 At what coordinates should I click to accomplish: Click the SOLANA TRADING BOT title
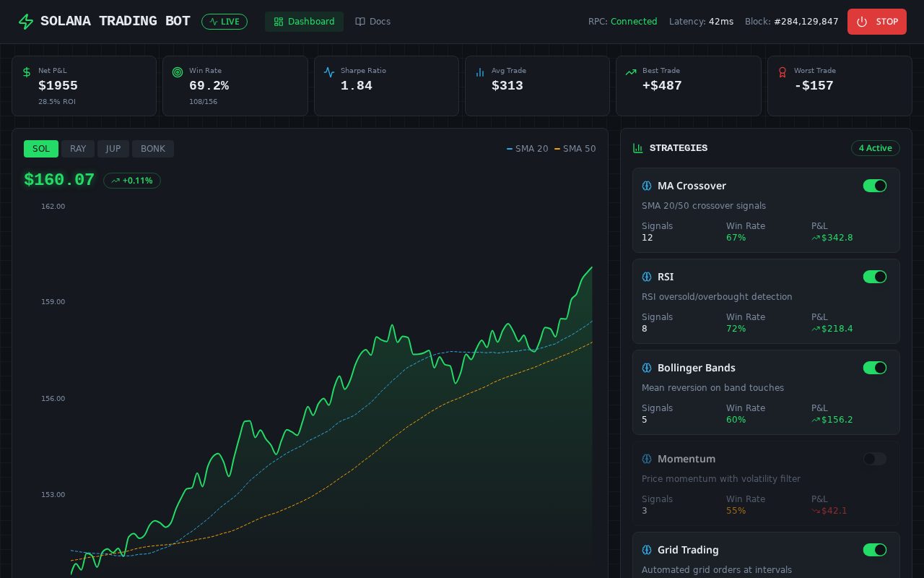point(115,21)
